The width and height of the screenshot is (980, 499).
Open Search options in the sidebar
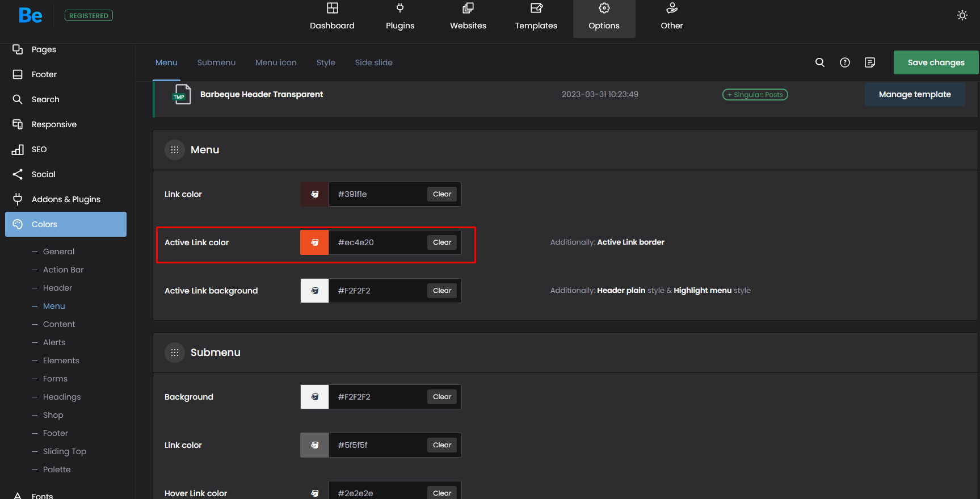pos(66,99)
